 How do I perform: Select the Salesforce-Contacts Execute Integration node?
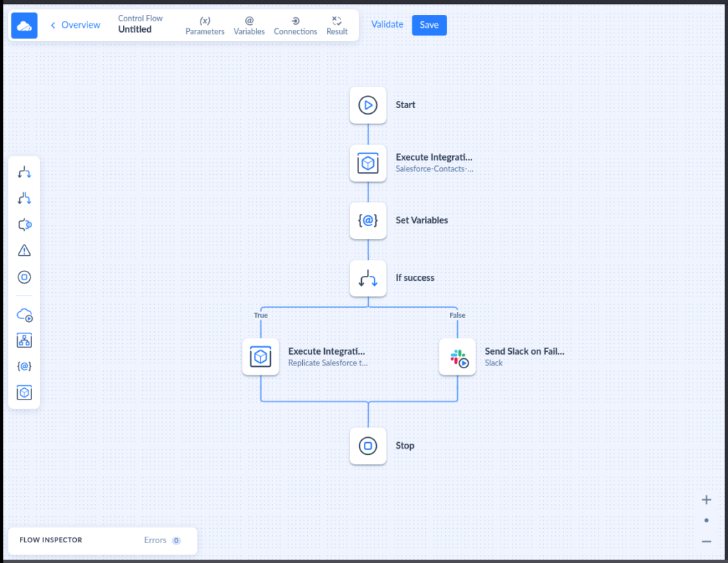368,163
